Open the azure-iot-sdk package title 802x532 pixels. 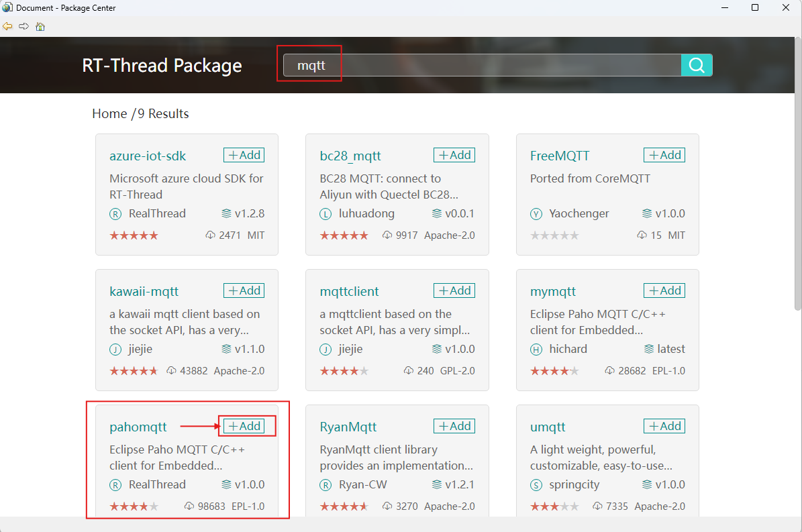pos(148,156)
